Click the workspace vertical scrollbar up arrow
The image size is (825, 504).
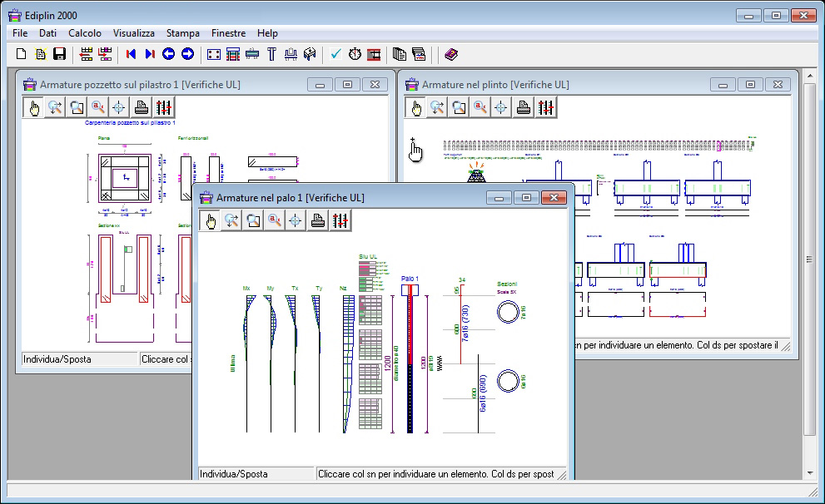(810, 77)
